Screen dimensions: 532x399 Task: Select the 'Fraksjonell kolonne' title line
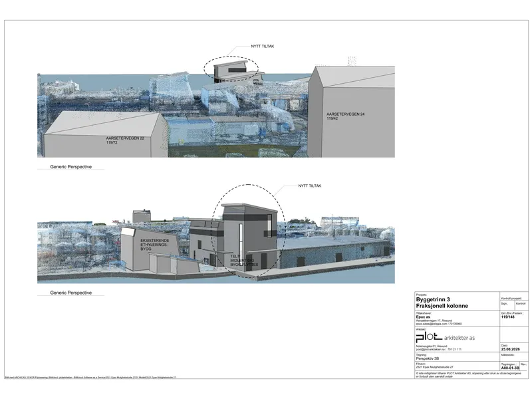pyautogui.click(x=442, y=306)
